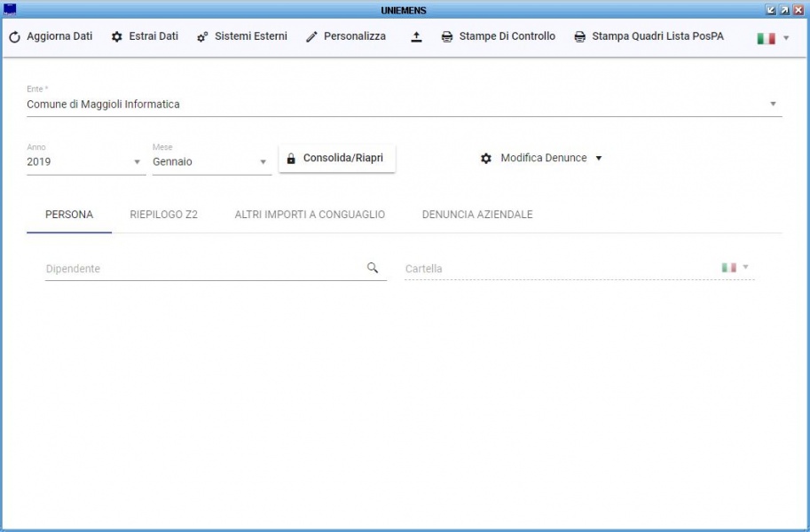
Task: Open the toolbar Italian flag language selector
Action: point(773,38)
